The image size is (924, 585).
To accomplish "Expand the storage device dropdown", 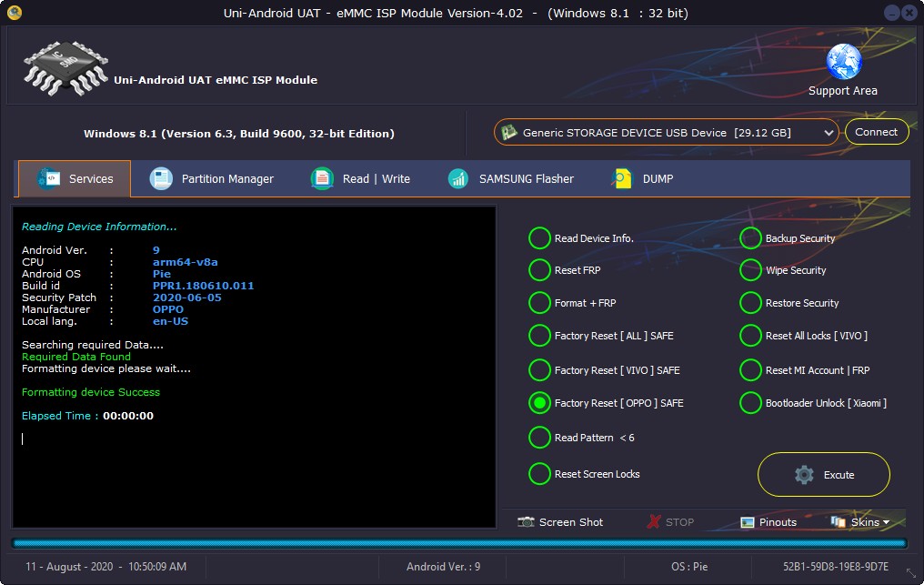I will coord(828,133).
